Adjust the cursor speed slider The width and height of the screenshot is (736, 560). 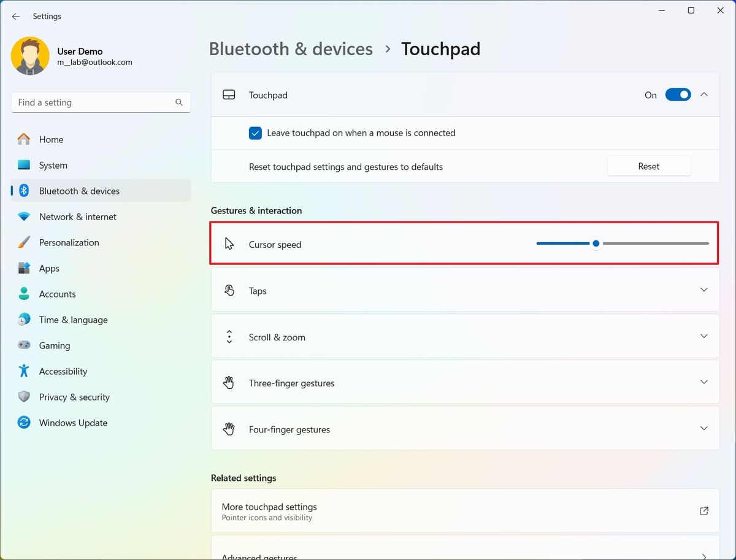(x=596, y=243)
